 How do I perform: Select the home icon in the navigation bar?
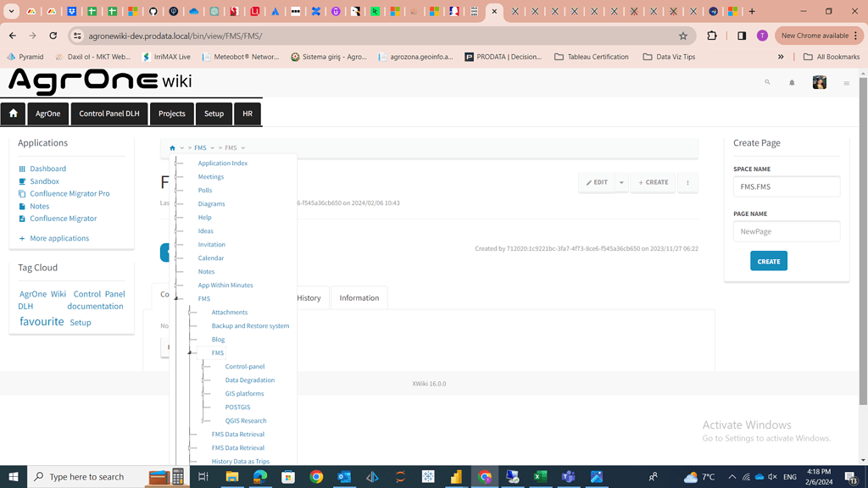[x=12, y=113]
